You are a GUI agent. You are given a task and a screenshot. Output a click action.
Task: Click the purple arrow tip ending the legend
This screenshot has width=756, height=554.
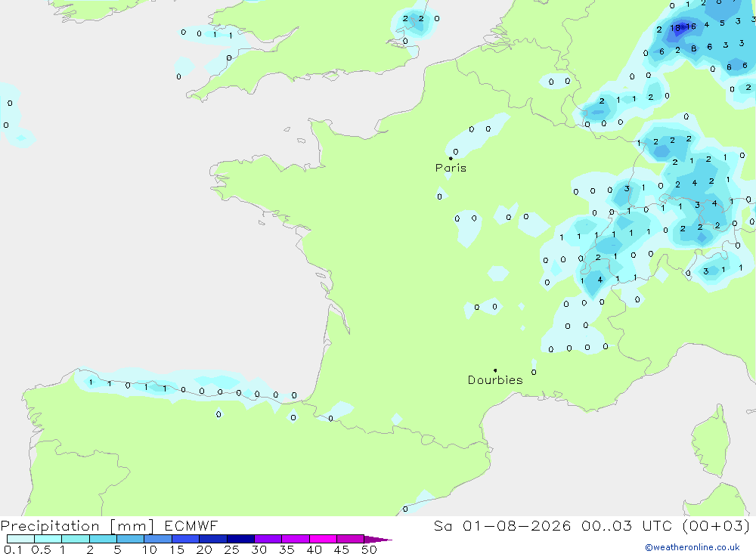[378, 540]
